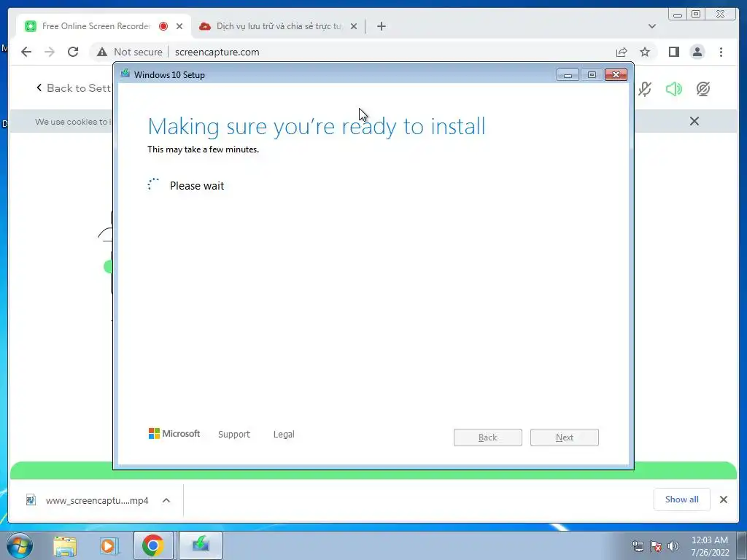Click the Chrome back arrow
The width and height of the screenshot is (747, 560).
pos(26,52)
